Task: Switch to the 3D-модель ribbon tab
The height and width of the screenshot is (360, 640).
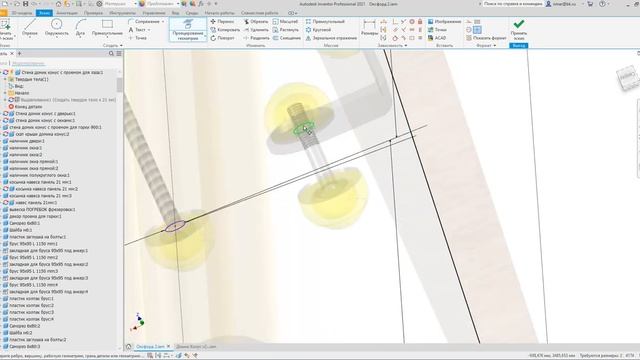Action: [21, 13]
